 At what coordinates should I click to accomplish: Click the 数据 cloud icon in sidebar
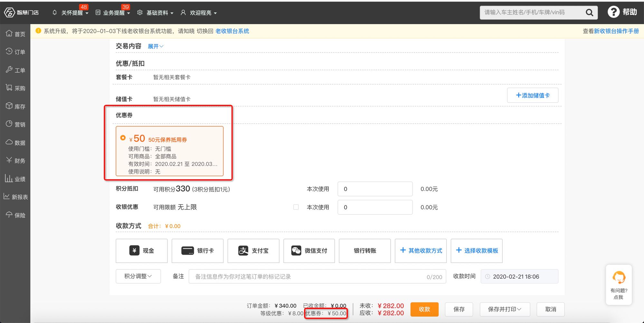pyautogui.click(x=9, y=142)
